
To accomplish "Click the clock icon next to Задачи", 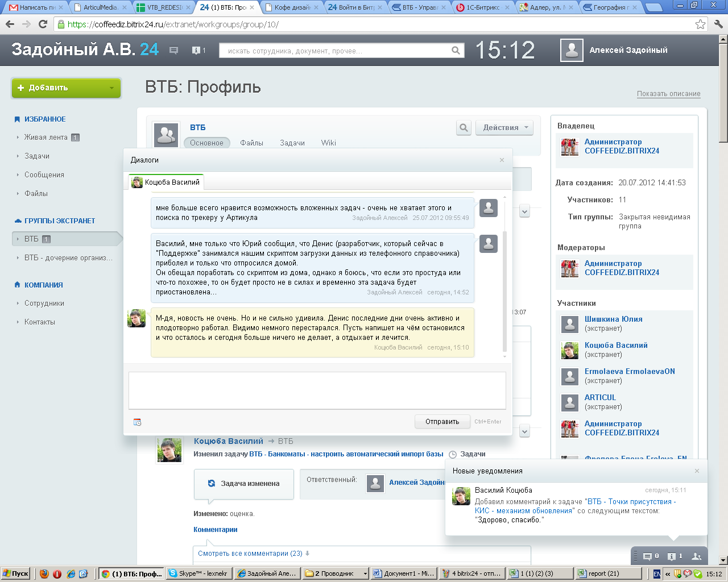I will (x=453, y=455).
